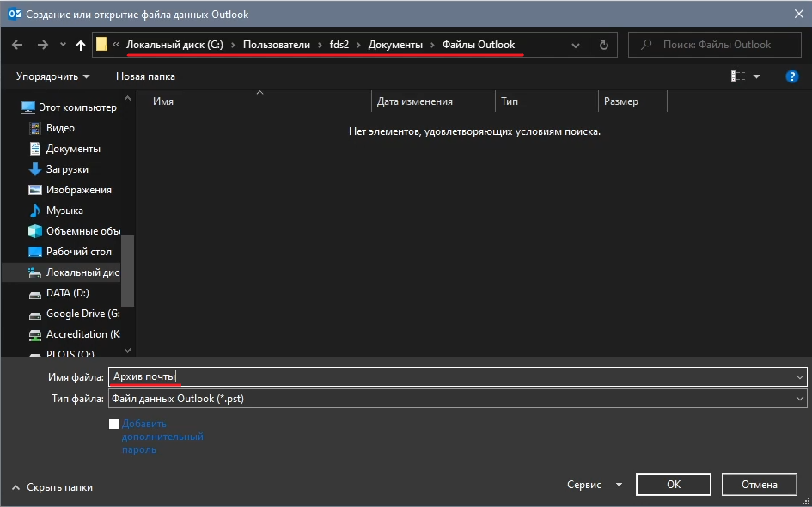Open Документы in the sidebar
Screen dimensions: 812x507
pos(73,149)
